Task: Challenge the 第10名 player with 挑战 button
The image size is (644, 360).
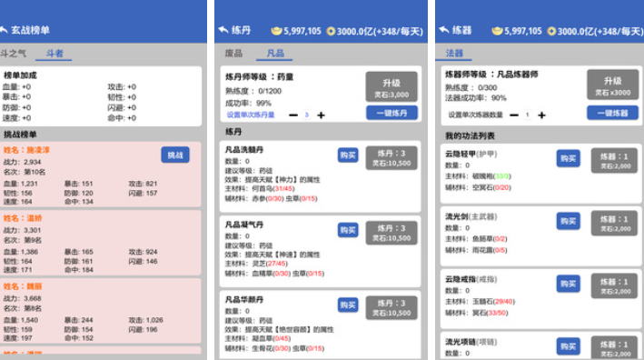Action: tap(175, 155)
